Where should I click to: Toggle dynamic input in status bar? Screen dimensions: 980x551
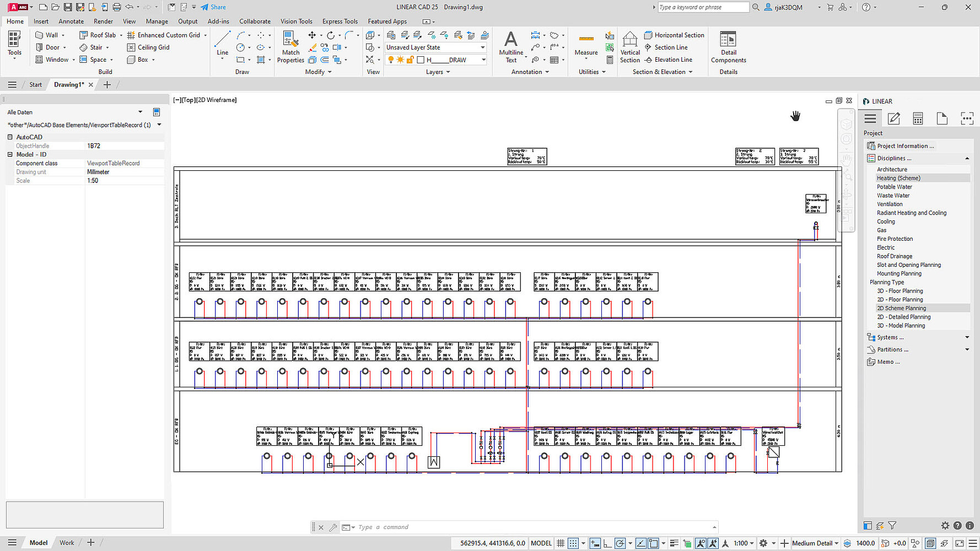[x=595, y=543]
